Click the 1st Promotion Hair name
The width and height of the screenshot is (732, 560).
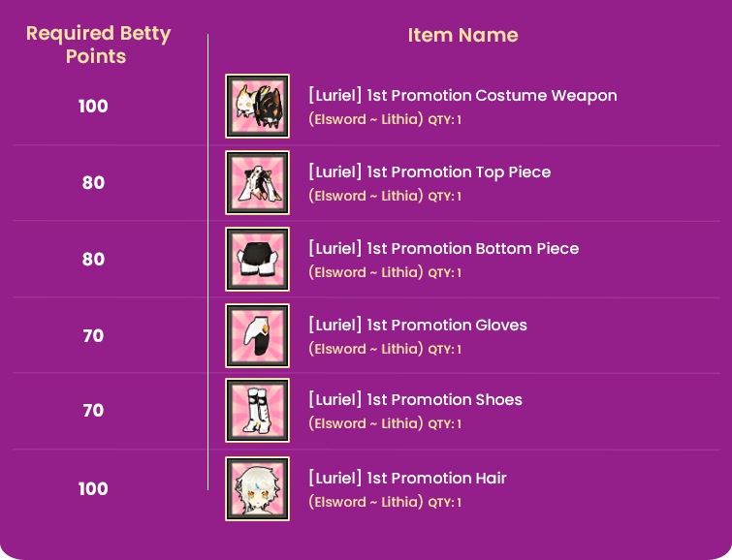pyautogui.click(x=407, y=479)
